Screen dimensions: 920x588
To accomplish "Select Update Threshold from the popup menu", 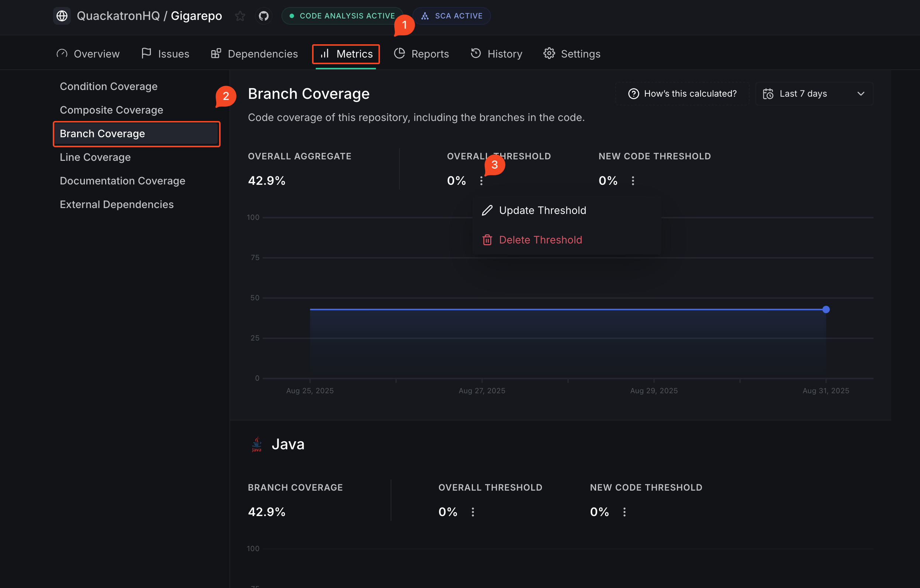I will tap(542, 211).
